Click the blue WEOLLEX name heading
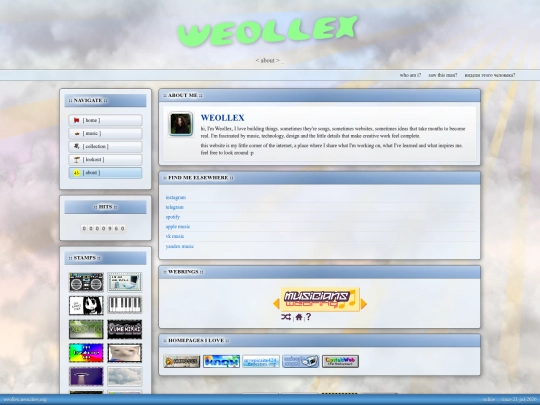Viewport: 540px width, 405px height. point(222,118)
